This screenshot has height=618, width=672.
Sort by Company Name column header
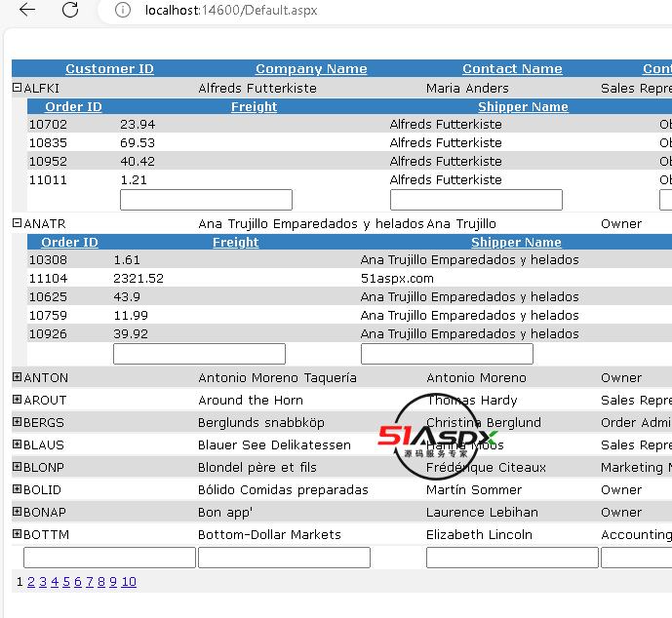pos(311,69)
